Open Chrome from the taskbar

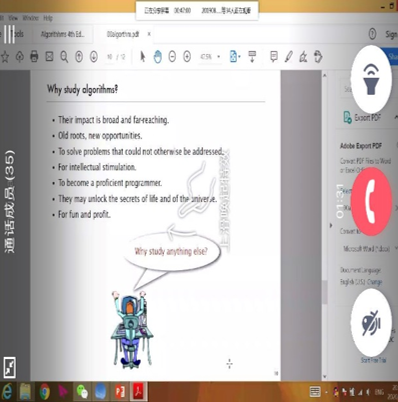pos(45,391)
